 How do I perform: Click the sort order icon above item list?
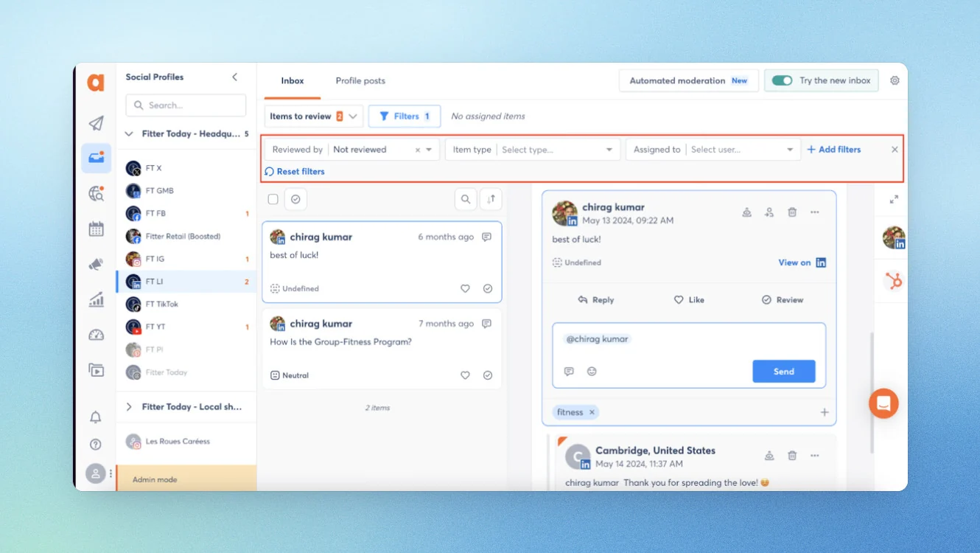pos(491,199)
